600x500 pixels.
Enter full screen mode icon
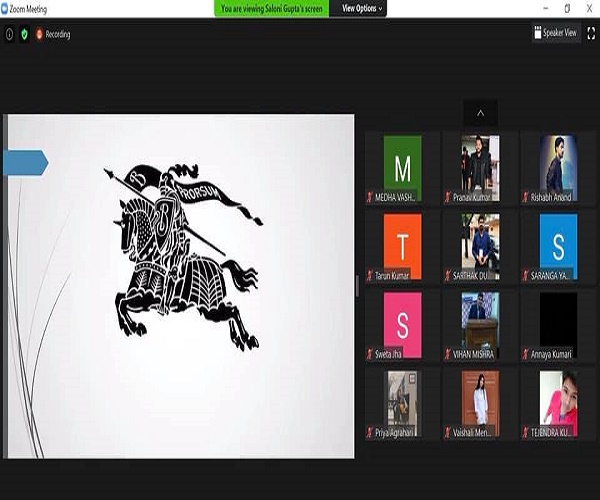point(591,33)
